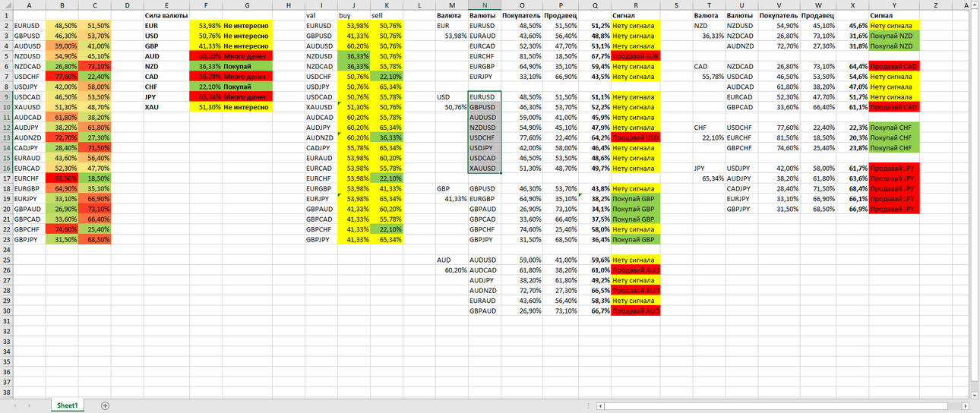Select row 38 by its header
Image resolution: width=980 pixels, height=413 pixels.
[6, 393]
